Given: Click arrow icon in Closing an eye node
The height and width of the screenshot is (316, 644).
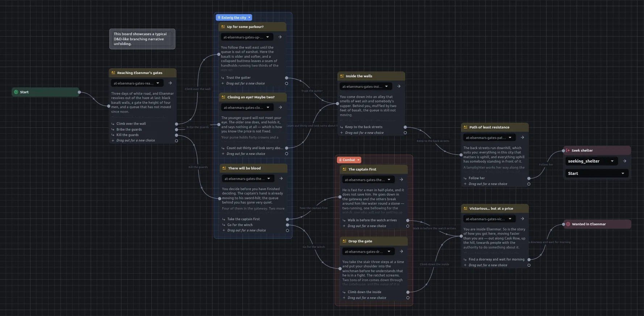Looking at the screenshot, I should [280, 107].
